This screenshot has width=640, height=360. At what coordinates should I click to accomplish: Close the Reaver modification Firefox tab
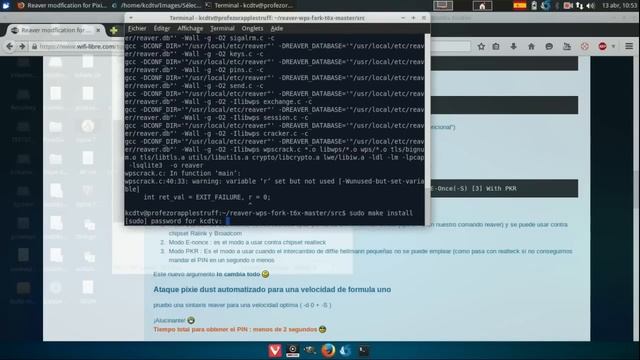[x=98, y=30]
